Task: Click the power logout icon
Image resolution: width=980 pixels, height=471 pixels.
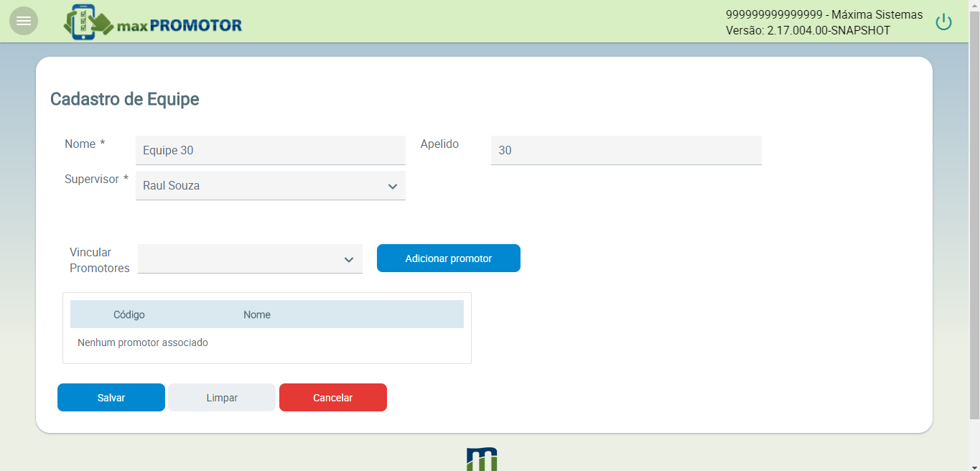Action: point(943,22)
